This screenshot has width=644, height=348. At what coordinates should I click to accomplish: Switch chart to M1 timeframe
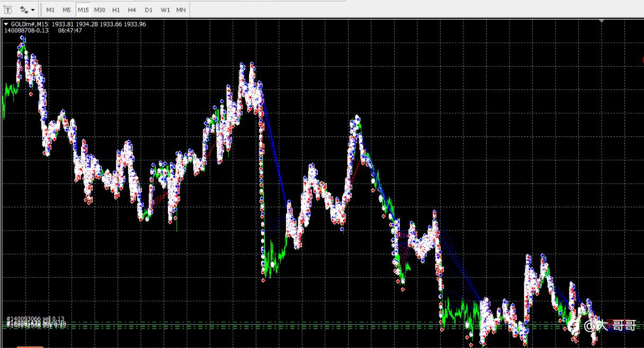click(50, 10)
